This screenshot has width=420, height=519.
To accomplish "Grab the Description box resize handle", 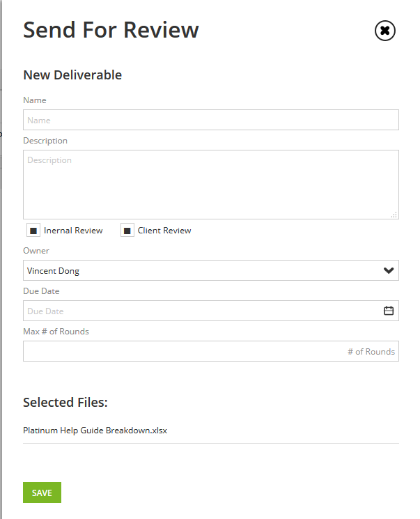I will pyautogui.click(x=394, y=215).
